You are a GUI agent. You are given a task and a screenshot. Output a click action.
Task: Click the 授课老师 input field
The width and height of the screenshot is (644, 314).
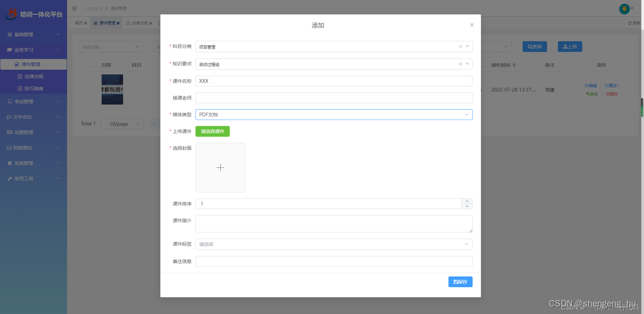(334, 98)
